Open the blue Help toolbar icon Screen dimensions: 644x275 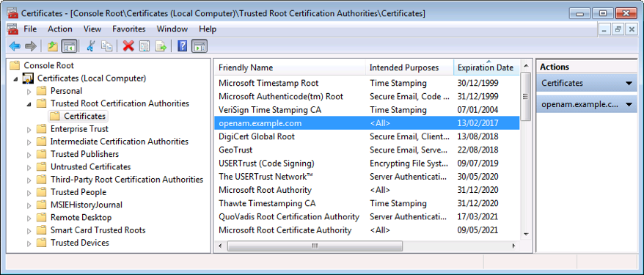click(x=183, y=46)
